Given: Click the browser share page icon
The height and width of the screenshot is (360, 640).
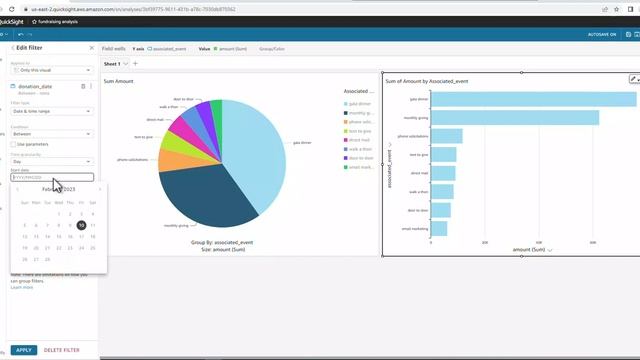Looking at the screenshot, I should 605,9.
